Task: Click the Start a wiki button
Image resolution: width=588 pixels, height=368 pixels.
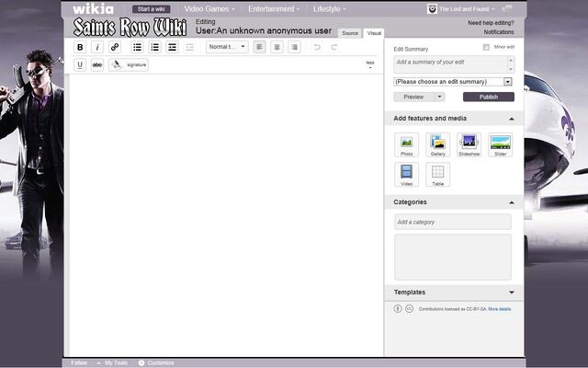Action: (151, 9)
